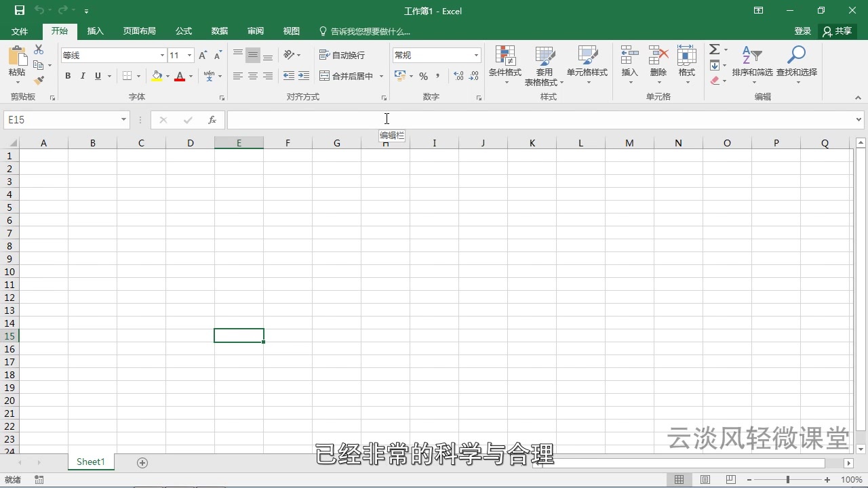This screenshot has height=488, width=868.
Task: Increase decimal places
Action: point(458,76)
